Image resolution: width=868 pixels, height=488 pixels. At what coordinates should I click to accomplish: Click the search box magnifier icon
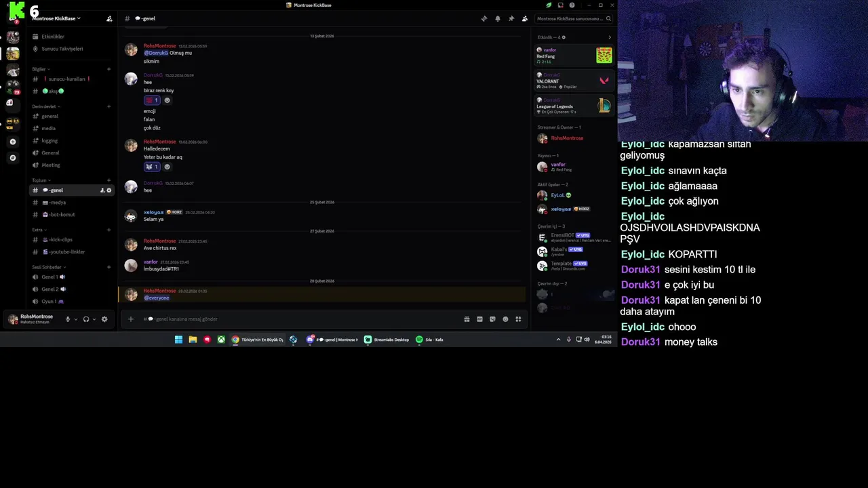(x=608, y=19)
